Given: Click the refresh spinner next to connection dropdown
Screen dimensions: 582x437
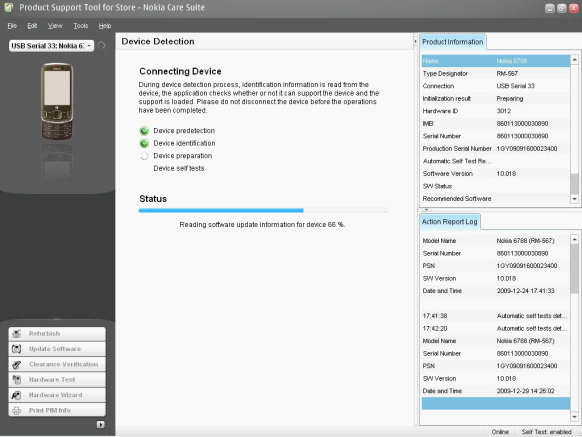Looking at the screenshot, I should point(101,46).
